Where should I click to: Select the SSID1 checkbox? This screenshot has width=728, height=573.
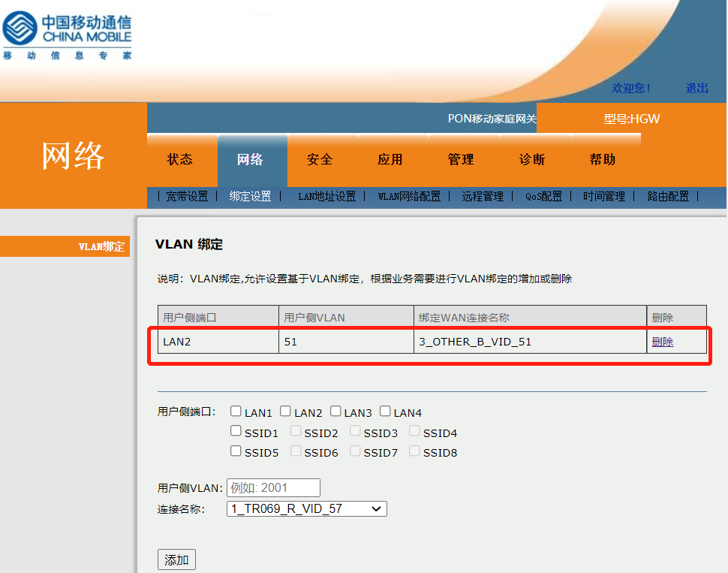[236, 431]
